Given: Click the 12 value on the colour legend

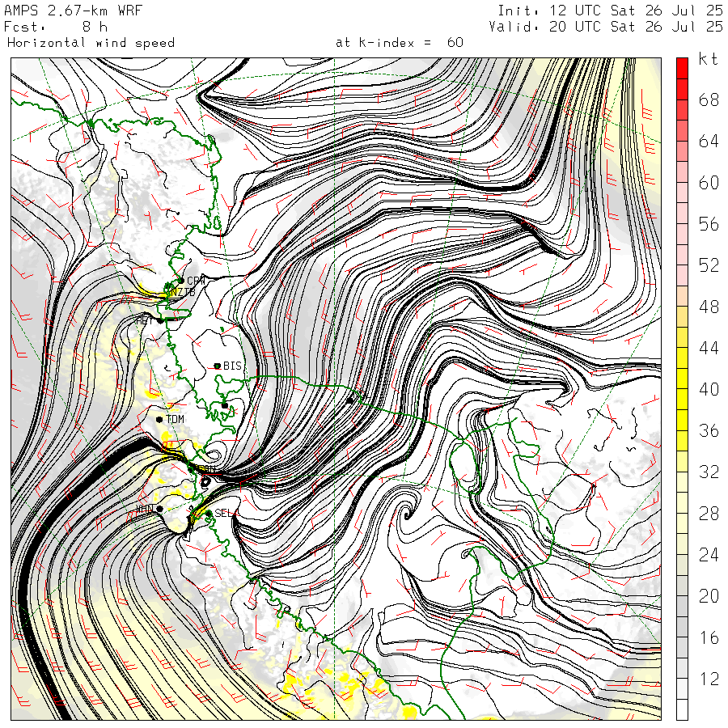Looking at the screenshot, I should (709, 679).
